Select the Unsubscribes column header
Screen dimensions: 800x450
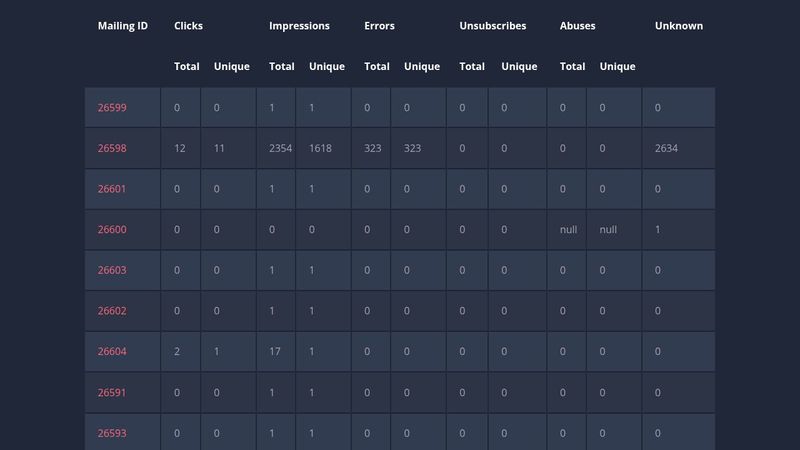click(x=492, y=26)
